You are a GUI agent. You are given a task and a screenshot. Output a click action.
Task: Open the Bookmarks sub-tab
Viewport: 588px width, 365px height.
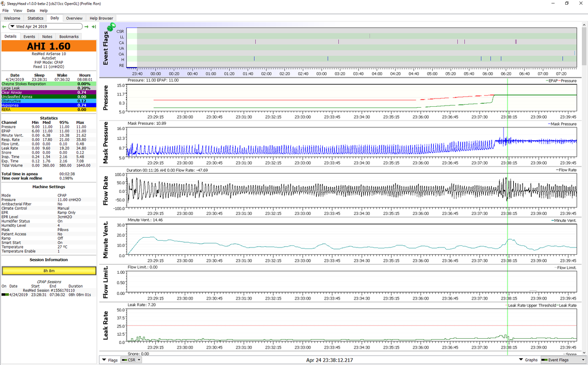pyautogui.click(x=69, y=37)
